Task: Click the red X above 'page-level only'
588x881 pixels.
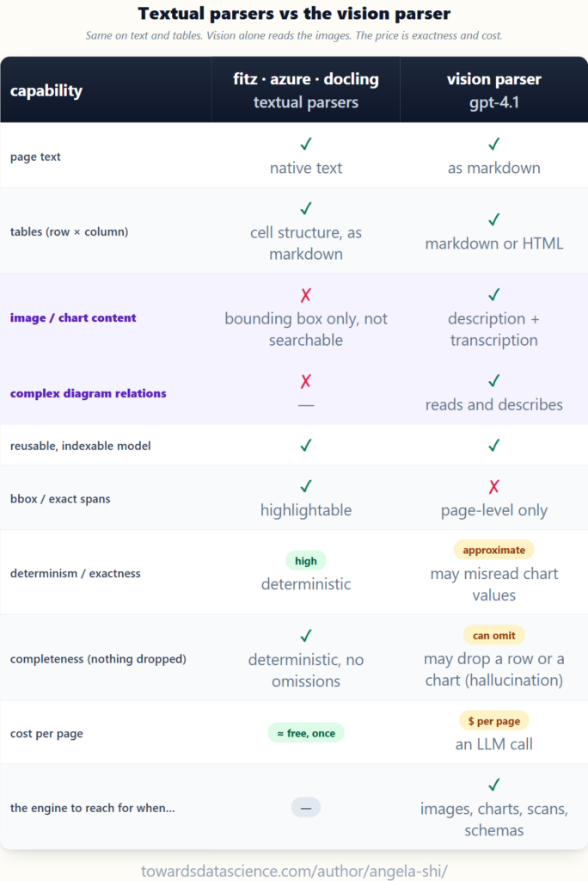Action: click(493, 487)
